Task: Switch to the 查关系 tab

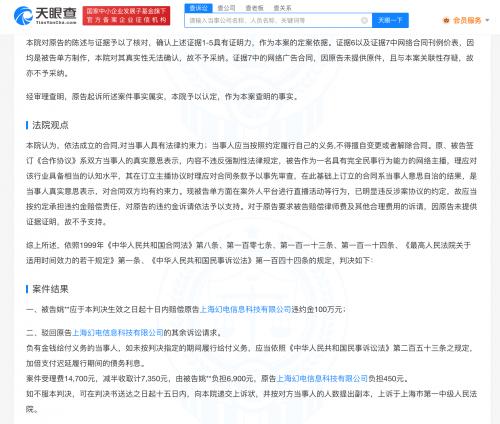Action: click(x=282, y=8)
